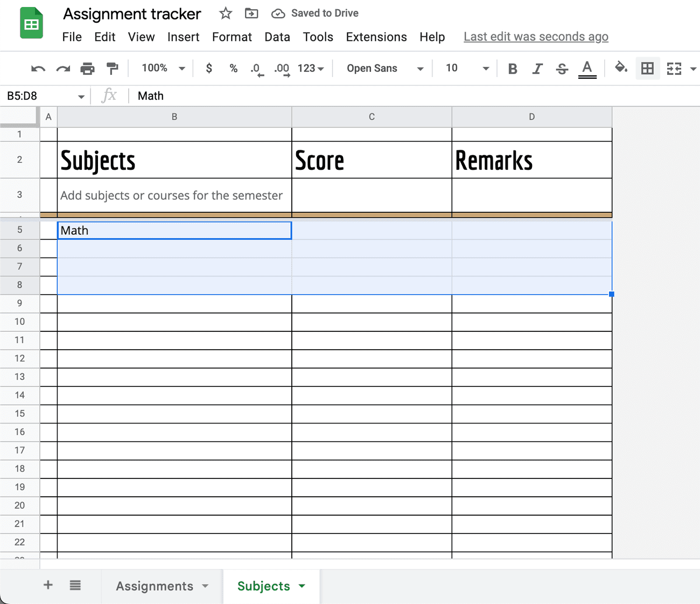Print the spreadsheet using printer icon
This screenshot has height=604, width=700.
(x=87, y=68)
